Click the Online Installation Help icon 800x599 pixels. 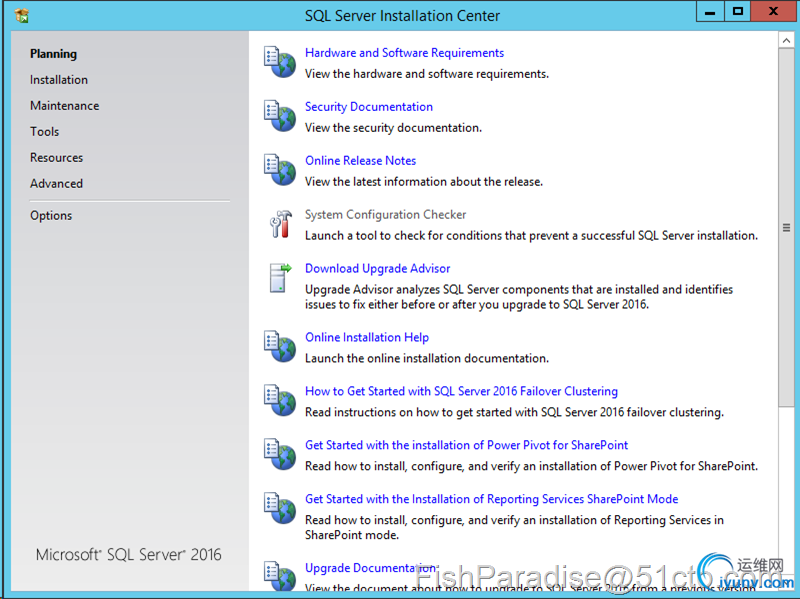(x=280, y=346)
